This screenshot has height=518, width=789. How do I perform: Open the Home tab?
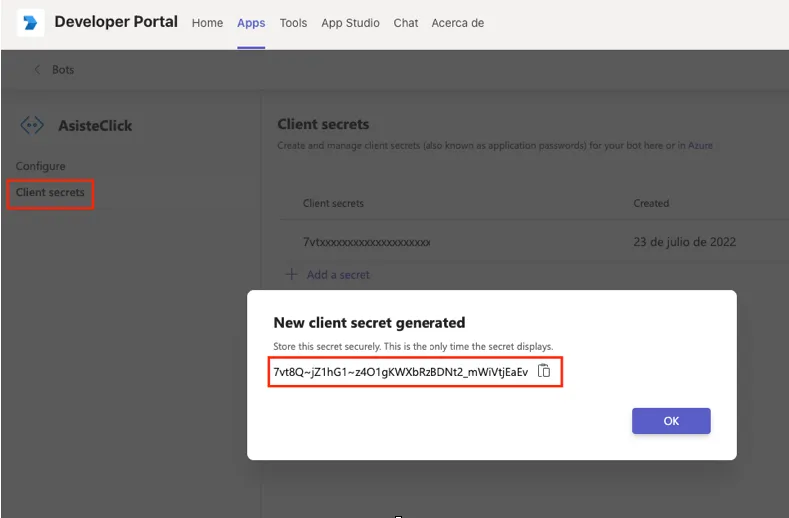[x=207, y=23]
